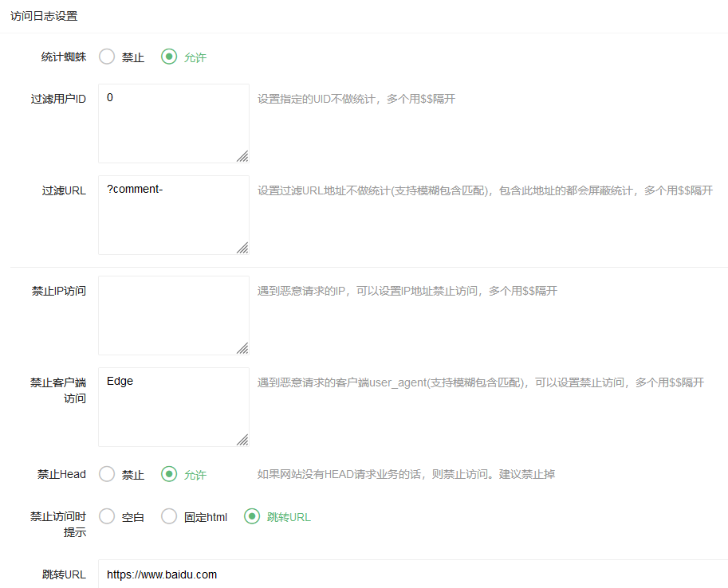Screen dimensions: 728x588
Task: Click the 禁止访问时提示 label
Action: pos(58,524)
